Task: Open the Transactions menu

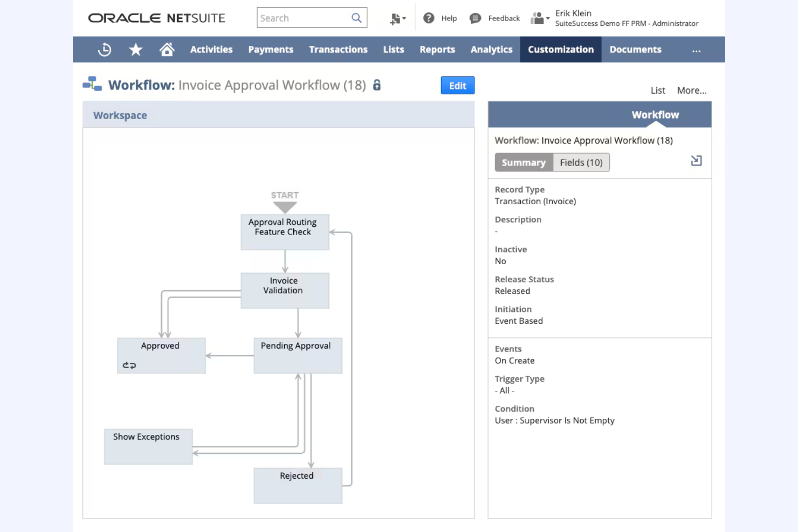Action: click(338, 50)
